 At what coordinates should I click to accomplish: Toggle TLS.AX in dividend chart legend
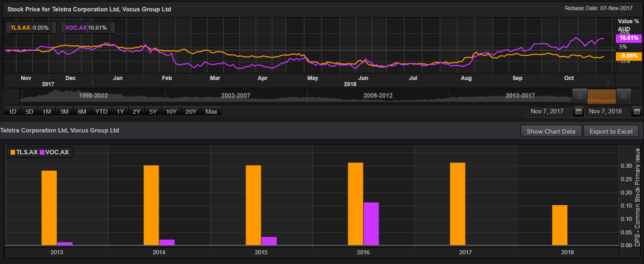pos(24,152)
